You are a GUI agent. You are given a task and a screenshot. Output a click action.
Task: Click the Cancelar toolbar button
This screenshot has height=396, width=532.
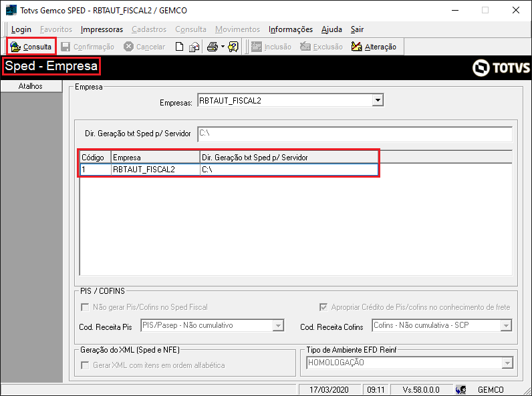click(x=144, y=47)
